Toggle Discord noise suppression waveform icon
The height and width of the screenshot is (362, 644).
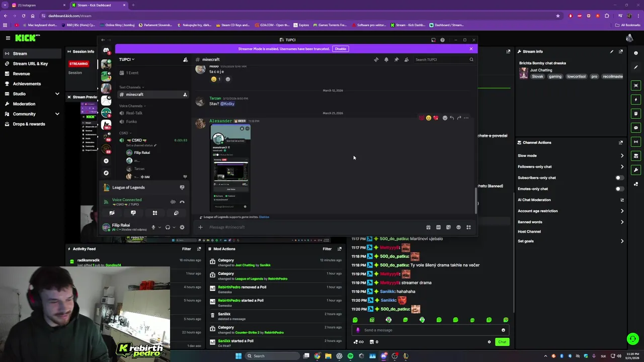(x=173, y=202)
